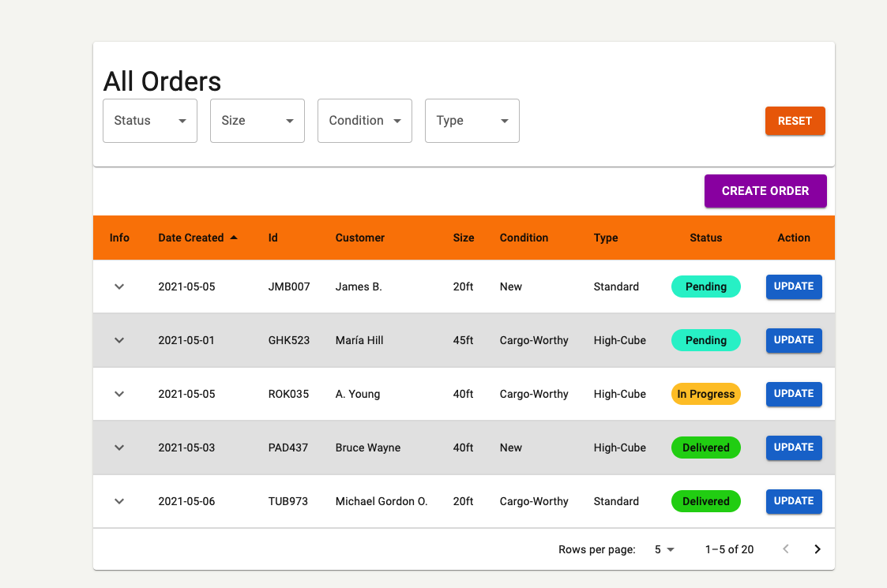
Task: Click order id TUB973
Action: [288, 501]
